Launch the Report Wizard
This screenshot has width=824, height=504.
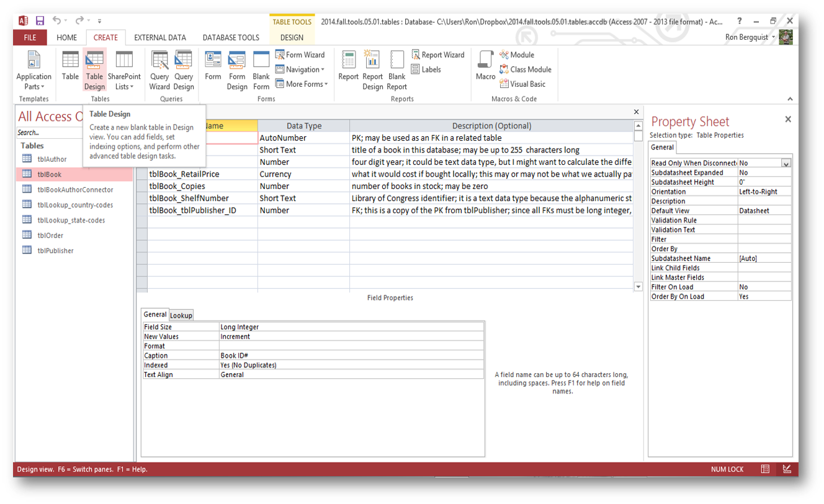point(437,55)
